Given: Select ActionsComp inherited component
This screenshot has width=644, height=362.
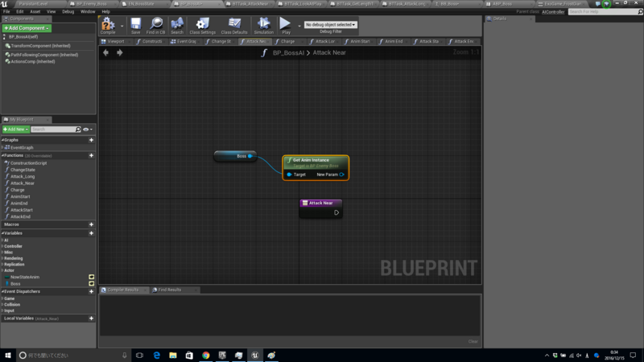Looking at the screenshot, I should point(32,62).
